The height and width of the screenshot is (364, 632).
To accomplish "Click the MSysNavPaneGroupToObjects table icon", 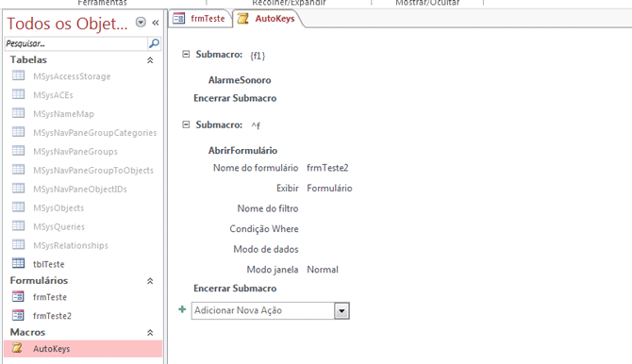I will [x=18, y=170].
